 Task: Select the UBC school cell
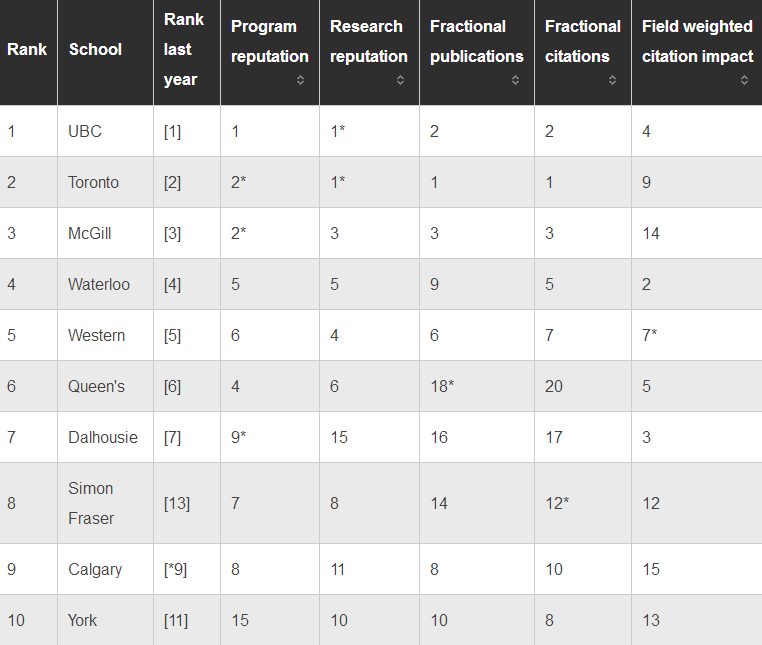point(85,131)
